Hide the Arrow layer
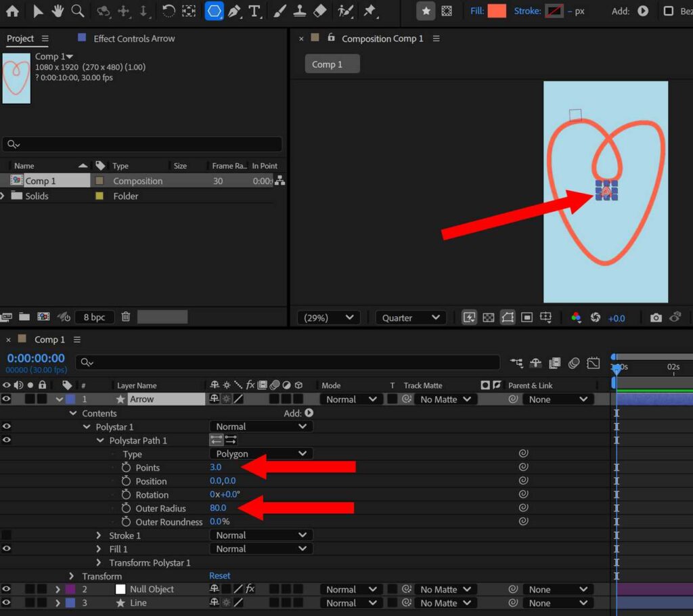Viewport: 693px width, 616px height. pos(6,399)
